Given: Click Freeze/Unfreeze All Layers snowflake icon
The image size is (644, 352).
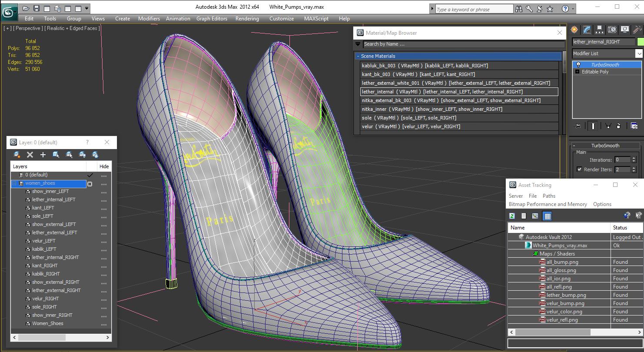Looking at the screenshot, I should coord(95,155).
